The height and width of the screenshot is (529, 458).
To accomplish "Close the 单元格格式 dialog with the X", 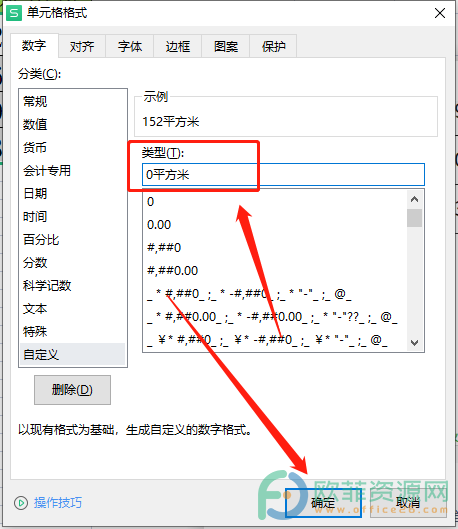I will pos(440,13).
